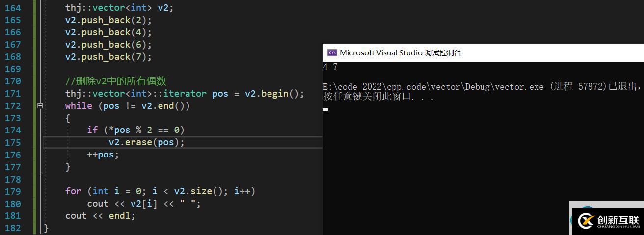Click the console window icon in the title bar
The height and width of the screenshot is (235, 644).
[x=332, y=53]
